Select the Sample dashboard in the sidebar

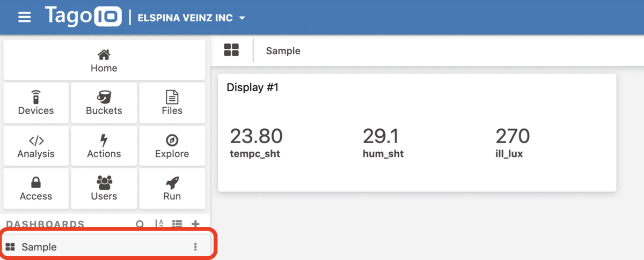point(39,247)
